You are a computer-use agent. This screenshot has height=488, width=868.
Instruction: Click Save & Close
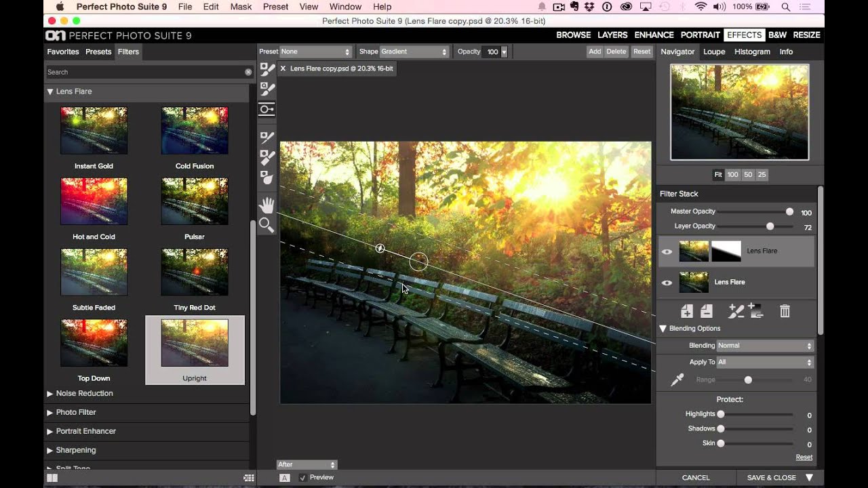772,478
